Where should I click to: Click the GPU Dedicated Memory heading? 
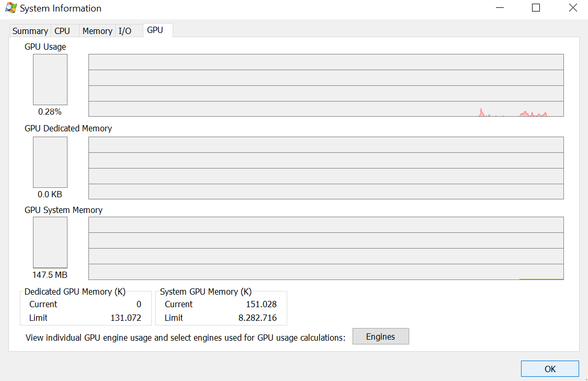coord(68,128)
